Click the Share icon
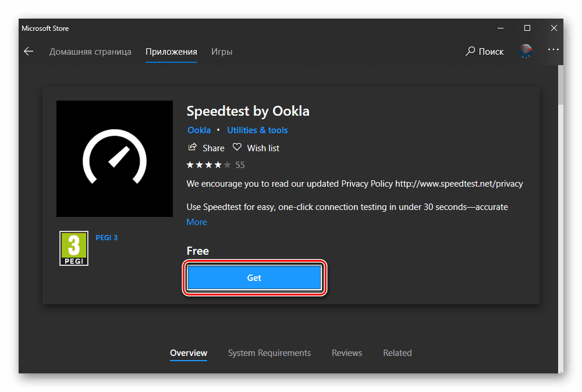 193,148
